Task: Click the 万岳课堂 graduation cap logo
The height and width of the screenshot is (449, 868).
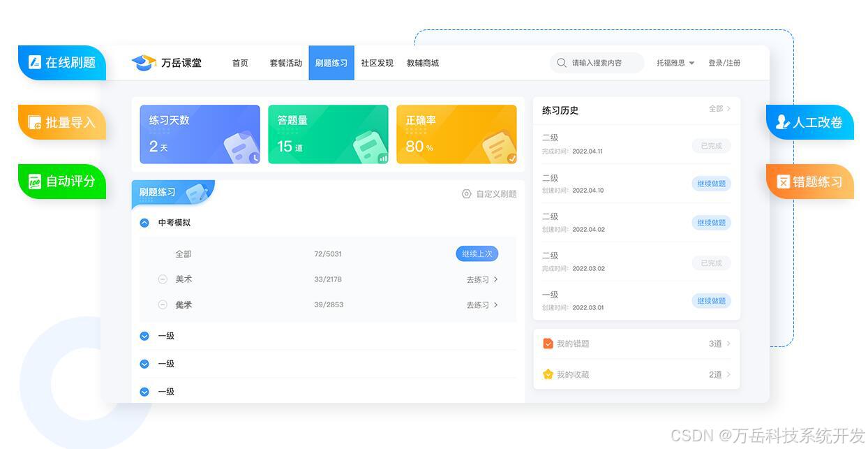Action: [144, 62]
